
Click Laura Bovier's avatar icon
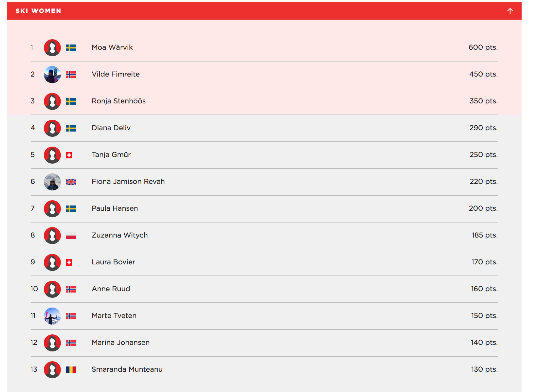(x=52, y=262)
